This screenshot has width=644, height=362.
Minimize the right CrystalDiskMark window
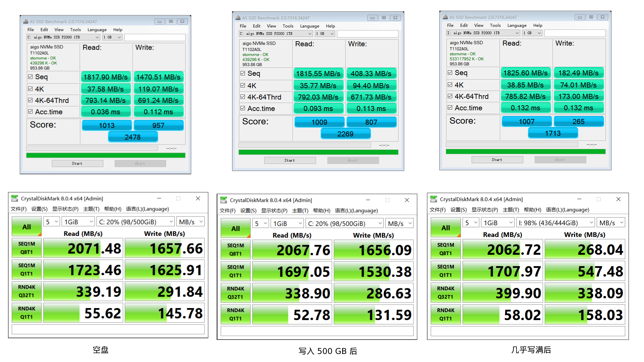[x=579, y=199]
